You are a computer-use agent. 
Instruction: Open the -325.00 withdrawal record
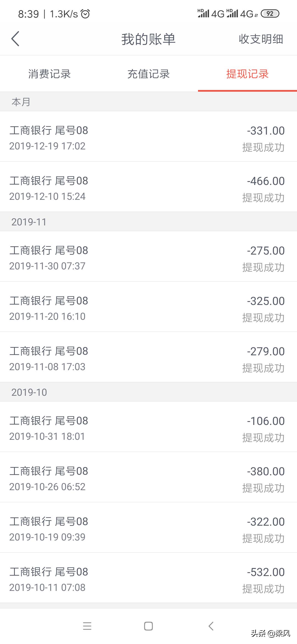point(148,307)
